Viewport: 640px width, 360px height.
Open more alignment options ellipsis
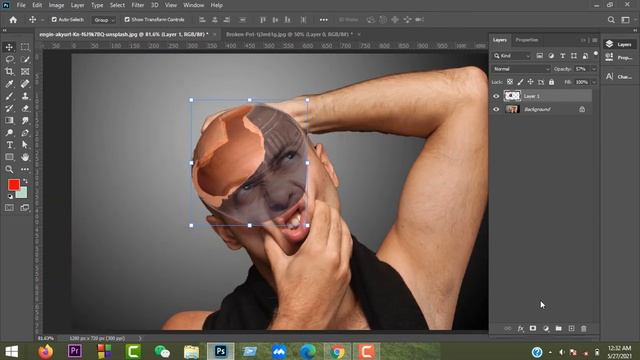coord(323,20)
